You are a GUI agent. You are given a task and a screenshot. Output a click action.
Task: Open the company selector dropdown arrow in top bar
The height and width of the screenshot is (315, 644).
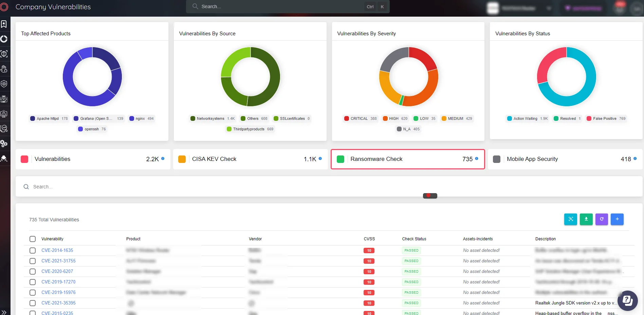click(549, 8)
